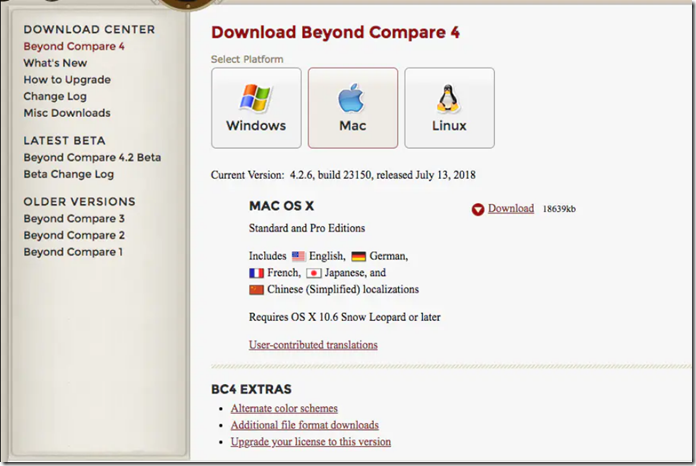Open Beyond Compare 4 in sidebar
The image size is (696, 466).
click(74, 46)
